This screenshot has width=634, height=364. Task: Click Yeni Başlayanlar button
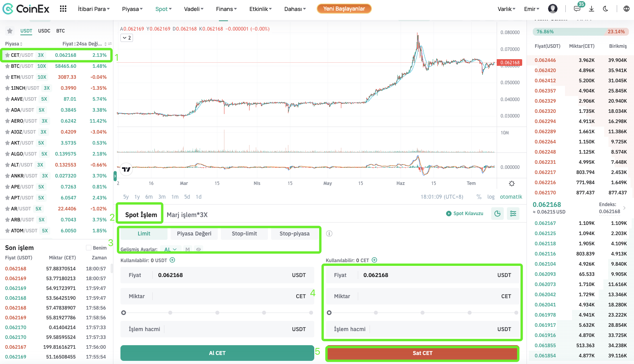344,9
